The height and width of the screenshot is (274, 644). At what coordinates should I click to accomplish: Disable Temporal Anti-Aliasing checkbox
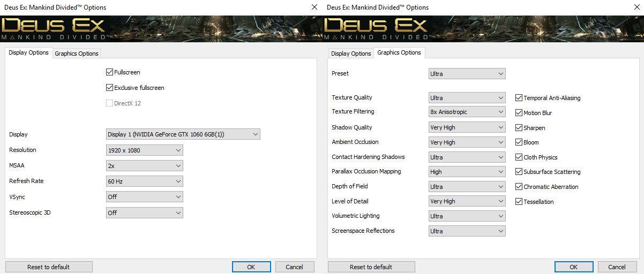click(519, 98)
